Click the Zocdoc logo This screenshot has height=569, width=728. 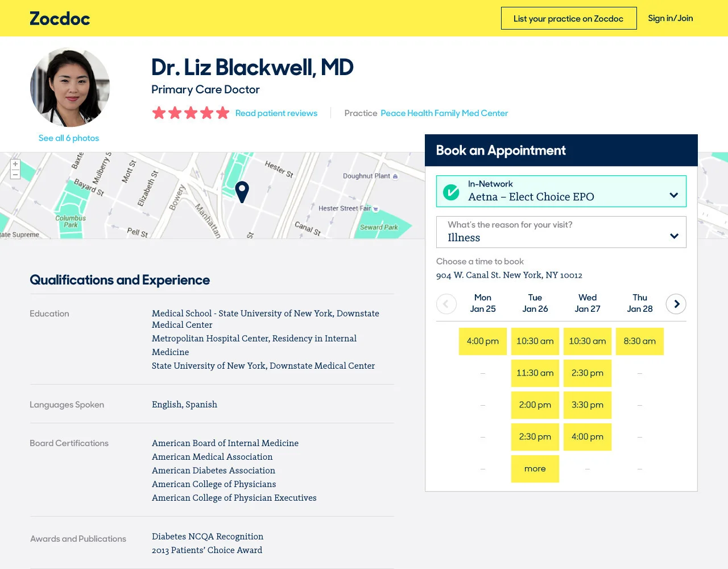pos(60,19)
